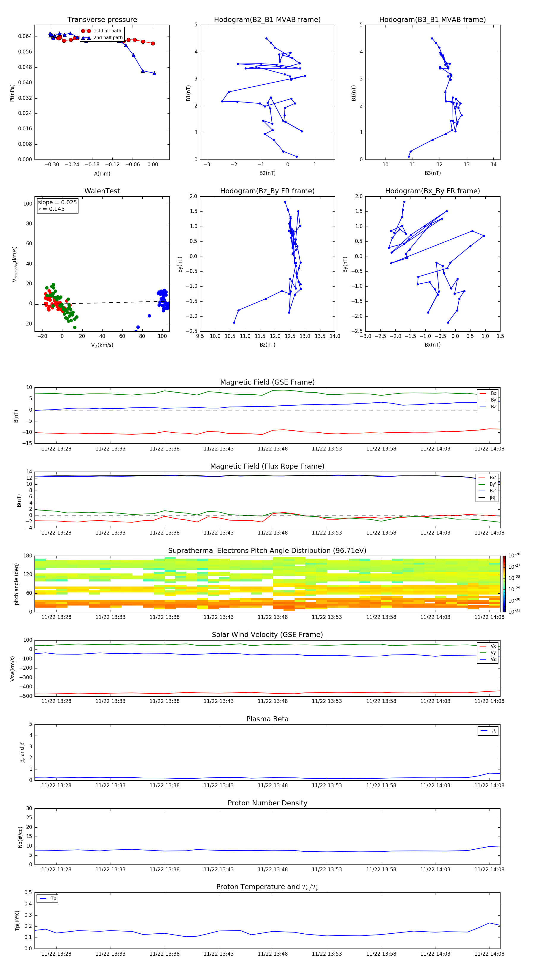
Task: Click '11/22 14:08' tick under GSE Magnetic Field panel
Action: coord(489,449)
